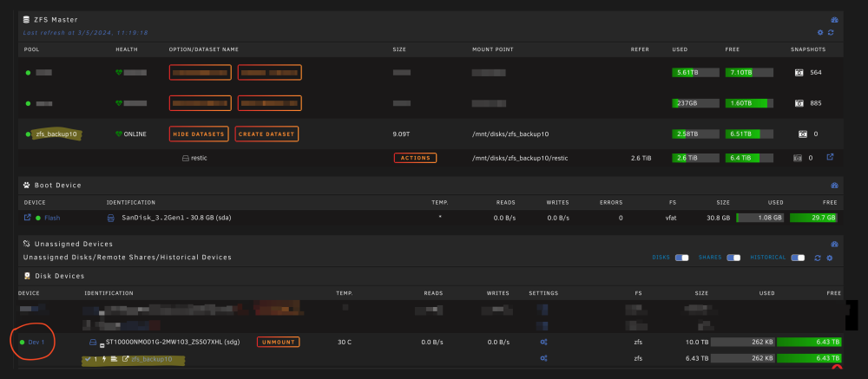Click snapshot camera icon in restic row

tap(797, 158)
